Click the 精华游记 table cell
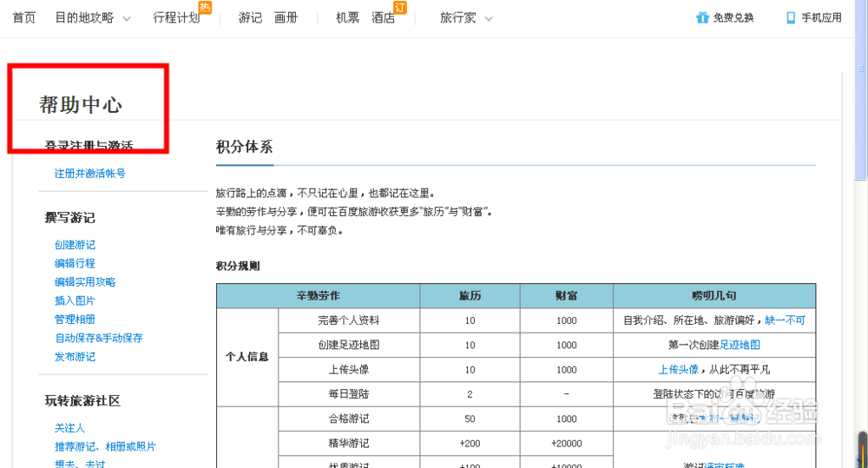 pyautogui.click(x=349, y=443)
